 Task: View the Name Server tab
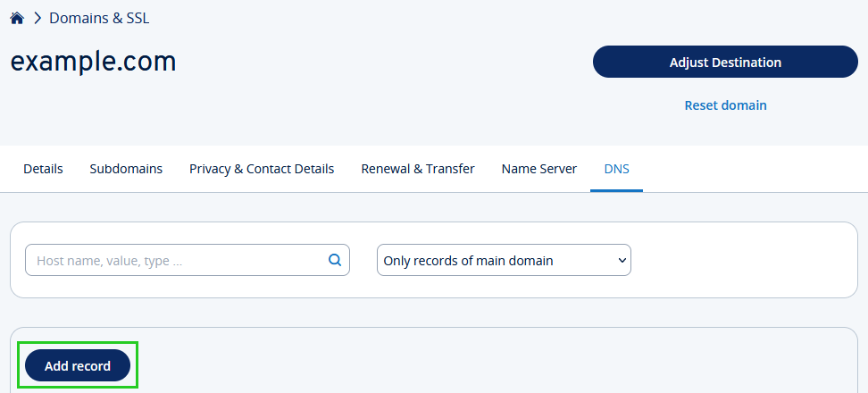pyautogui.click(x=538, y=169)
